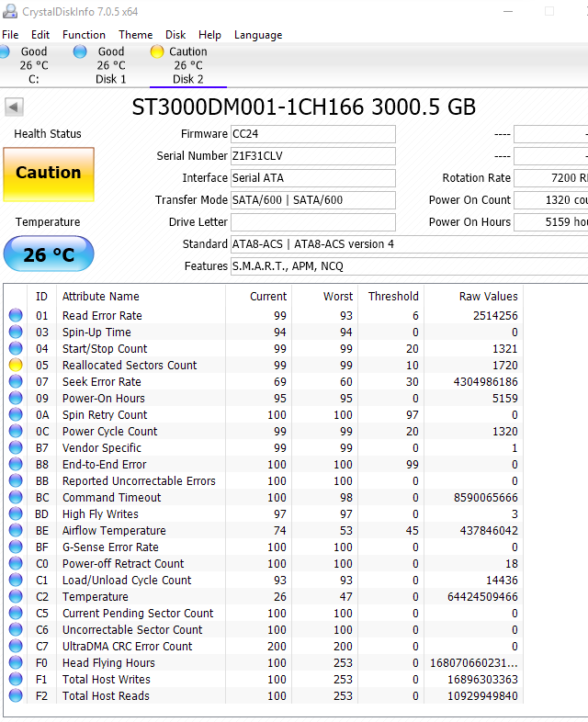Click the status orb beside Start/Stop Count
This screenshot has width=588, height=722.
tap(16, 348)
